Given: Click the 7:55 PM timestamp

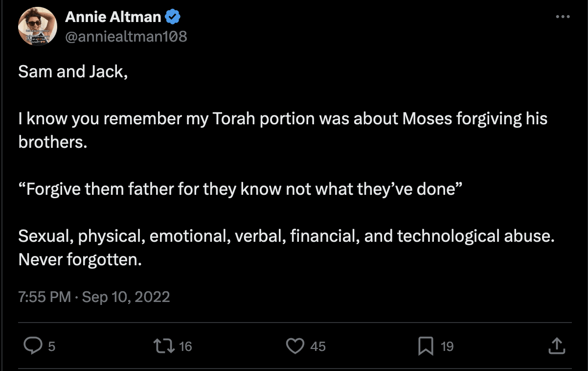Looking at the screenshot, I should pos(45,297).
